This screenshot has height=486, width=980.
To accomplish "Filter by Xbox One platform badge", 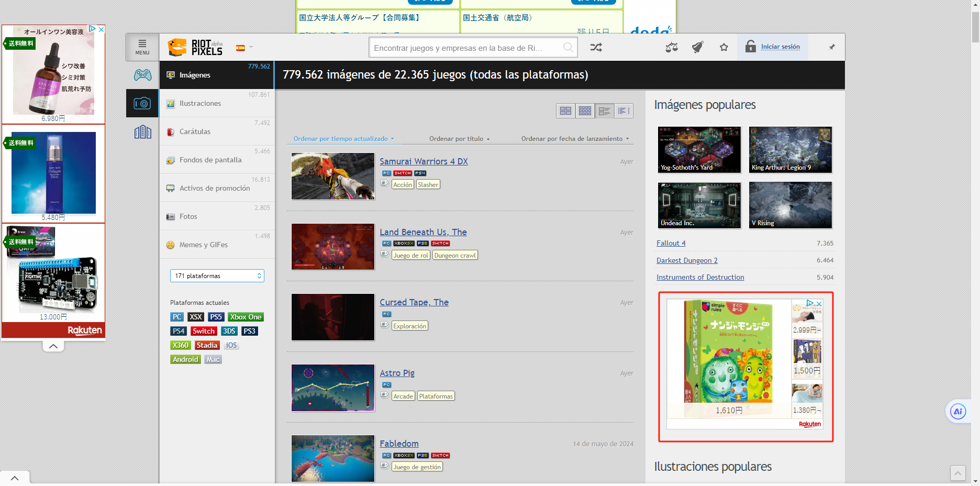I will coord(246,317).
